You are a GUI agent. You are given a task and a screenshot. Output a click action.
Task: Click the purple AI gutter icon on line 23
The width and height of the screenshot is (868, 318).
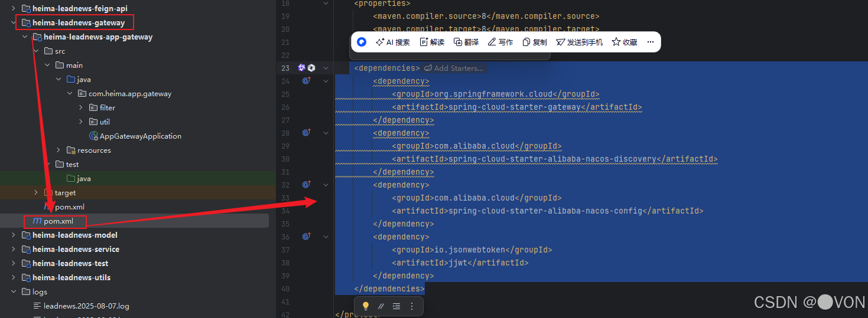point(301,68)
